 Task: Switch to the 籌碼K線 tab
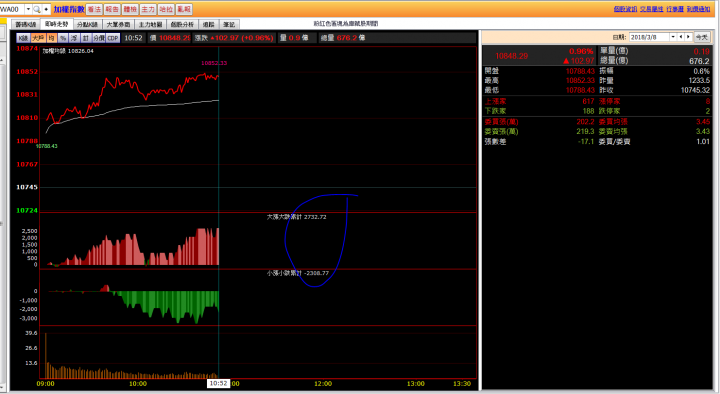[25, 24]
